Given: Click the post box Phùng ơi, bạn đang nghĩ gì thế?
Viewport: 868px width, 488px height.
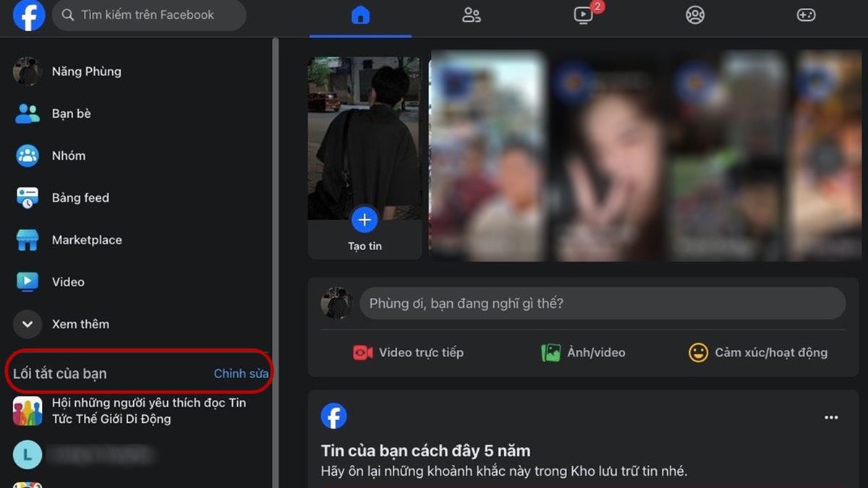Looking at the screenshot, I should [x=602, y=304].
